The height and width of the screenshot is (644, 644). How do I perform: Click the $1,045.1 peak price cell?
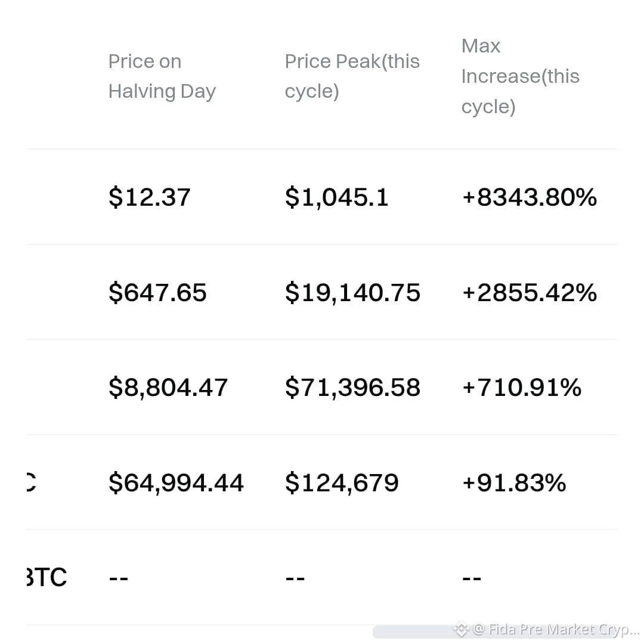click(336, 197)
